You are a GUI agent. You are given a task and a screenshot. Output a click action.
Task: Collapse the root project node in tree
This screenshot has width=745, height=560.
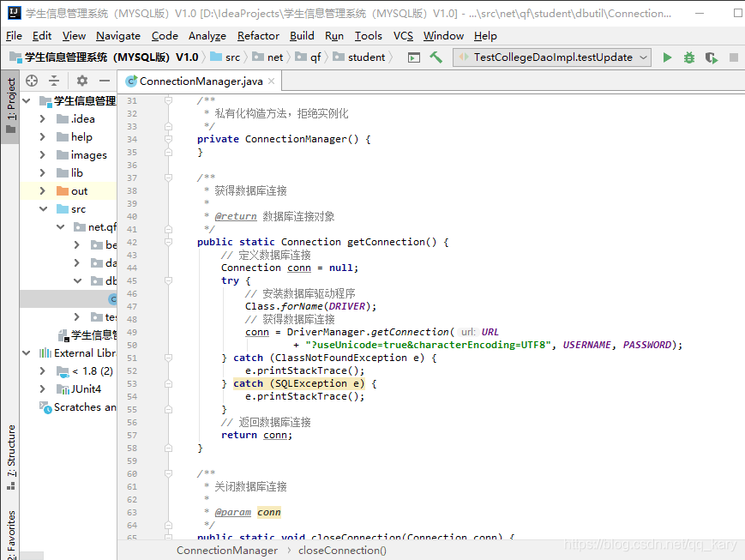pyautogui.click(x=27, y=101)
